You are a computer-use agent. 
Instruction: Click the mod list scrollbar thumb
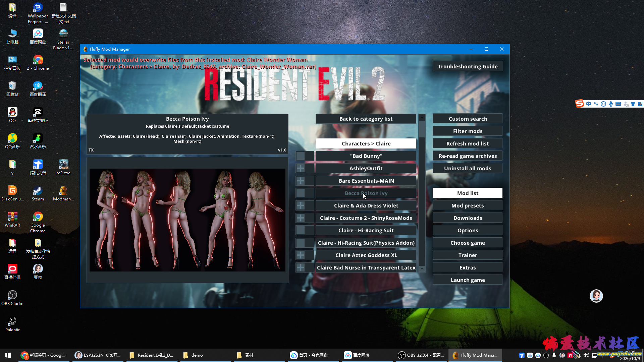[422, 129]
